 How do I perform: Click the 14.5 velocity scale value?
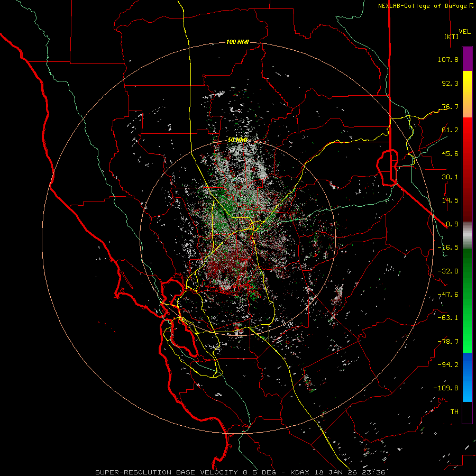(450, 200)
